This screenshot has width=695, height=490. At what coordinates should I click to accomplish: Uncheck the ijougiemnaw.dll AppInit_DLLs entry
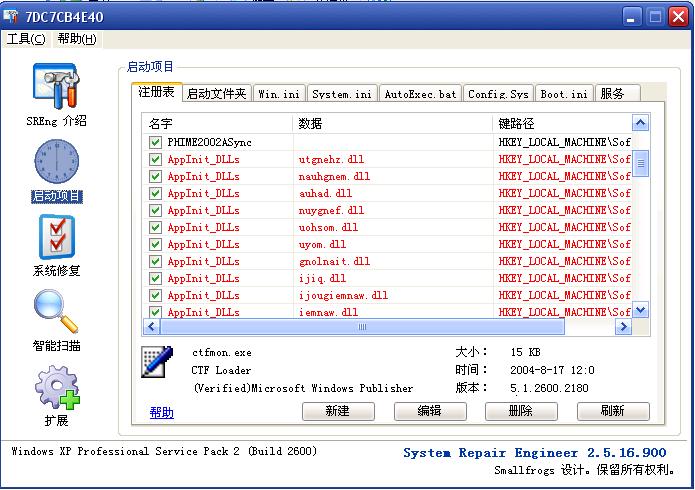[155, 295]
